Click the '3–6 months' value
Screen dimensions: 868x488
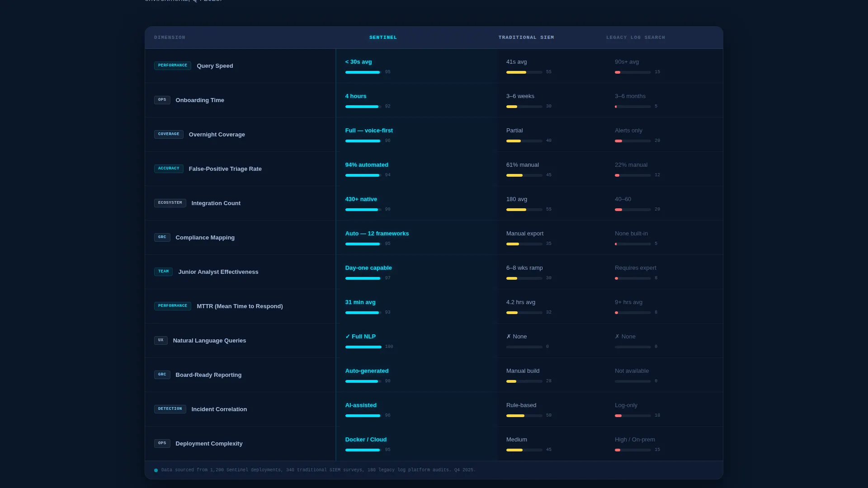point(630,96)
